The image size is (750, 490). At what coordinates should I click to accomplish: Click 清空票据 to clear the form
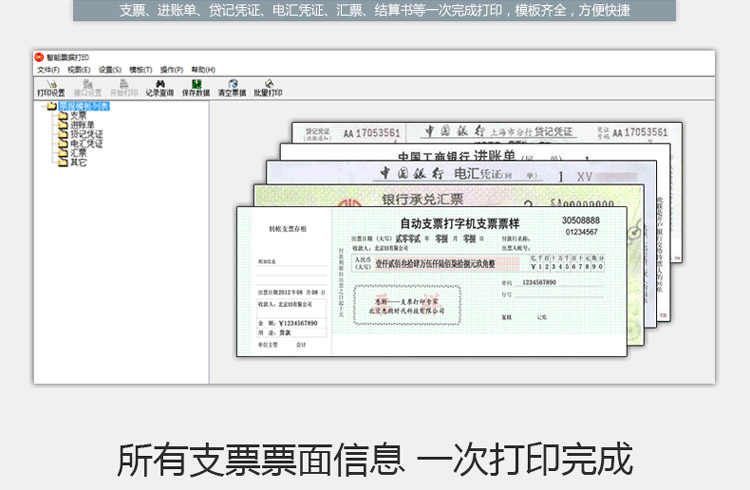pos(232,89)
